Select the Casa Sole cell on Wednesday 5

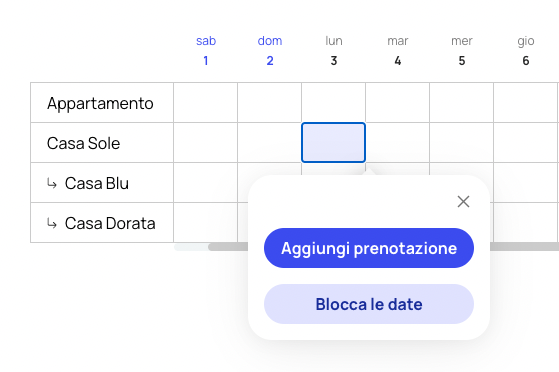pos(462,143)
